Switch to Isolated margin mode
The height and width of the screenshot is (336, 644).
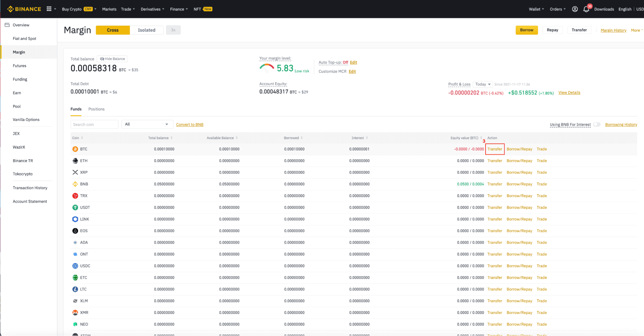pos(147,30)
